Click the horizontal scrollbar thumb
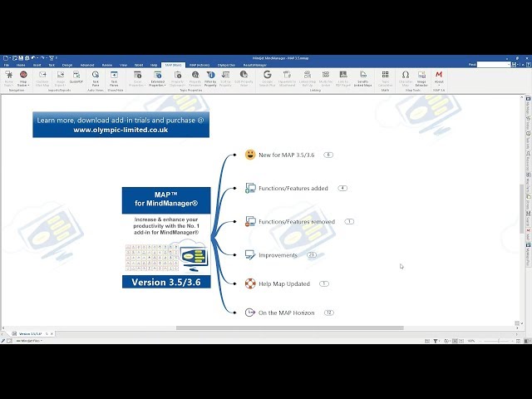 tap(290, 328)
